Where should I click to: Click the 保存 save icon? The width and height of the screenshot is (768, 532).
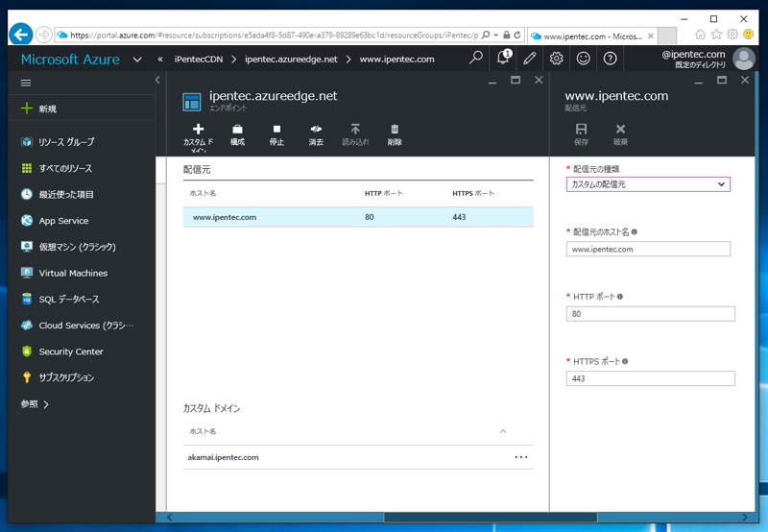(x=582, y=134)
